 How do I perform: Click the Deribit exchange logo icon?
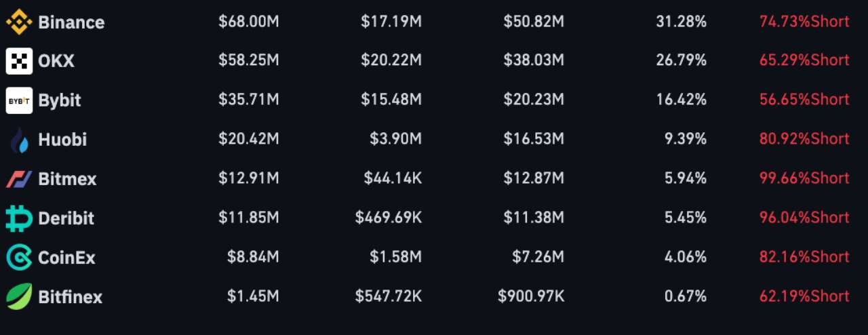(19, 218)
